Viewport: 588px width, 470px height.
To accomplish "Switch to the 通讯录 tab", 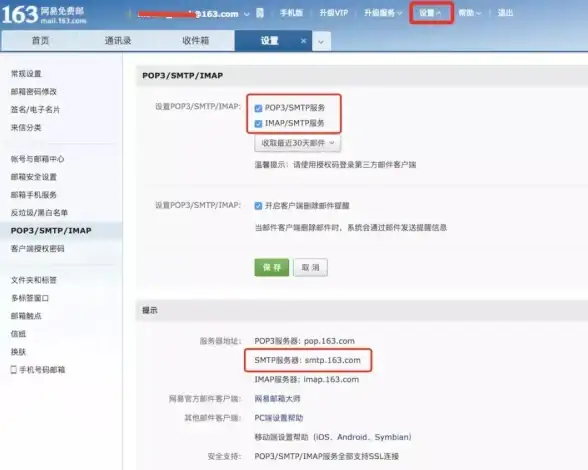I will pyautogui.click(x=118, y=41).
